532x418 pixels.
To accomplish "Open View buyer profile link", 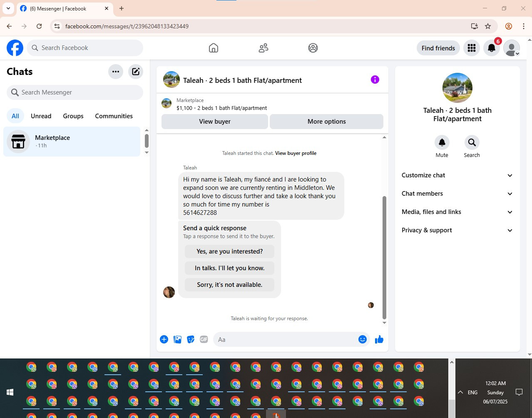I will (x=296, y=153).
